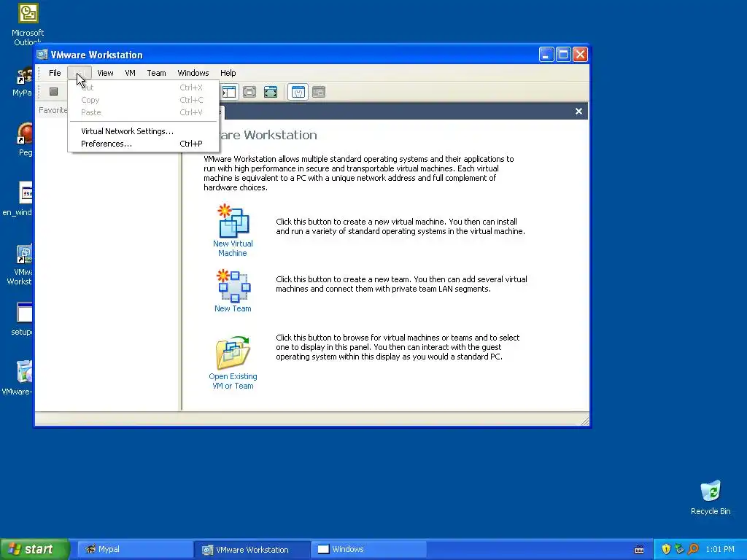The image size is (747, 560).
Task: Click the New Team link text
Action: [233, 308]
